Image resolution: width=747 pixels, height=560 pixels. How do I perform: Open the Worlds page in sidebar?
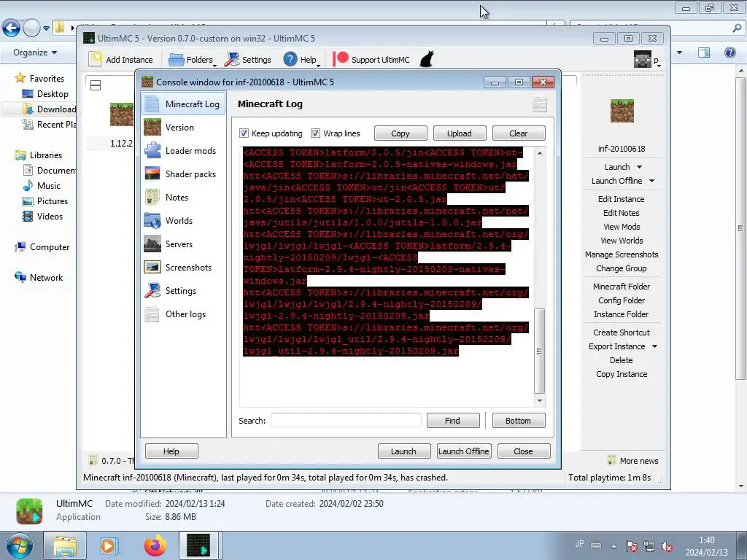point(183,220)
